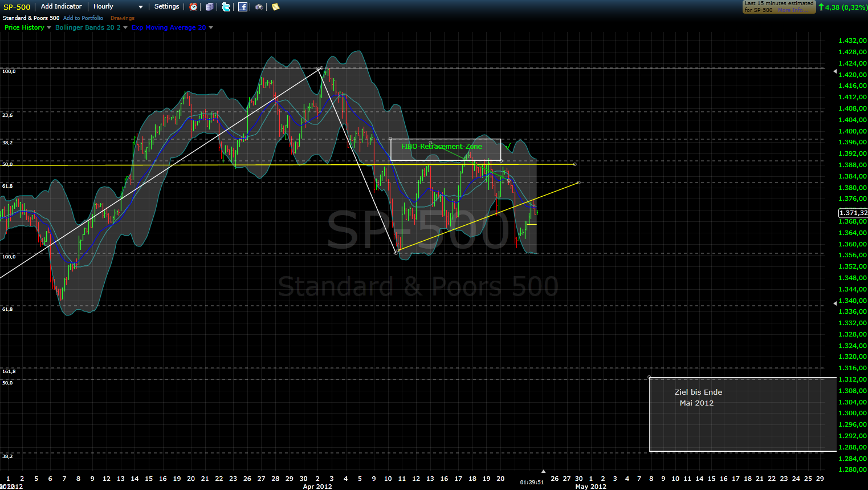This screenshot has width=868, height=490.
Task: Click the small triangle marker on time axis
Action: pyautogui.click(x=543, y=471)
